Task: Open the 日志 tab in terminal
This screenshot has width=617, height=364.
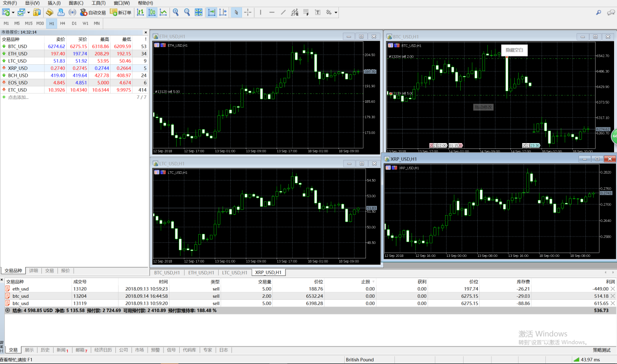Action: 224,350
